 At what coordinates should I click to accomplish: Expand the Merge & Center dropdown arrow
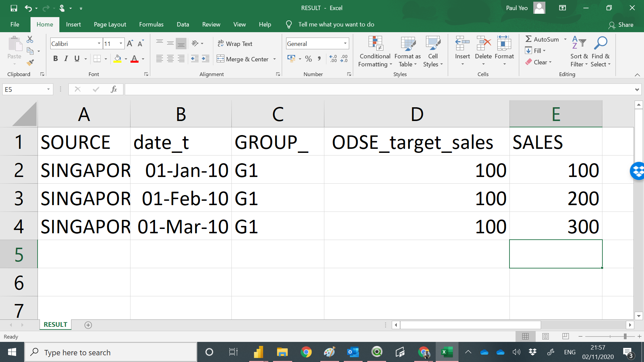275,59
